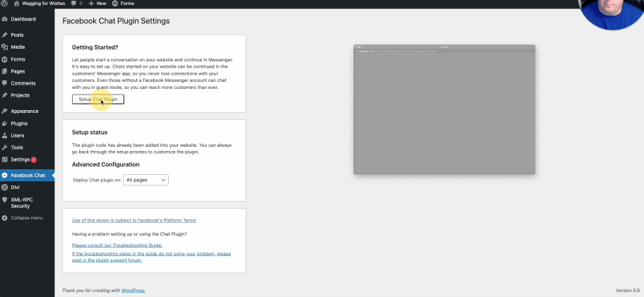Click the New label in admin bar
Screen dimensions: 644x297
point(101,4)
